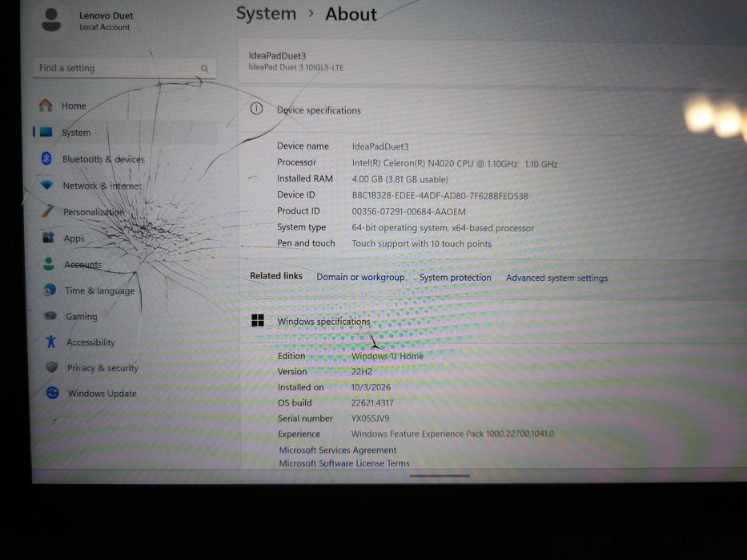Screen dimensions: 747x560
Task: Go back to System in breadcrumb
Action: [267, 14]
